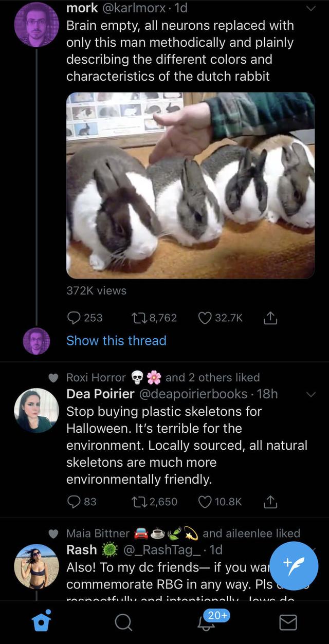
Task: Expand options chevron on Dea Poirier's tweet
Action: point(309,394)
